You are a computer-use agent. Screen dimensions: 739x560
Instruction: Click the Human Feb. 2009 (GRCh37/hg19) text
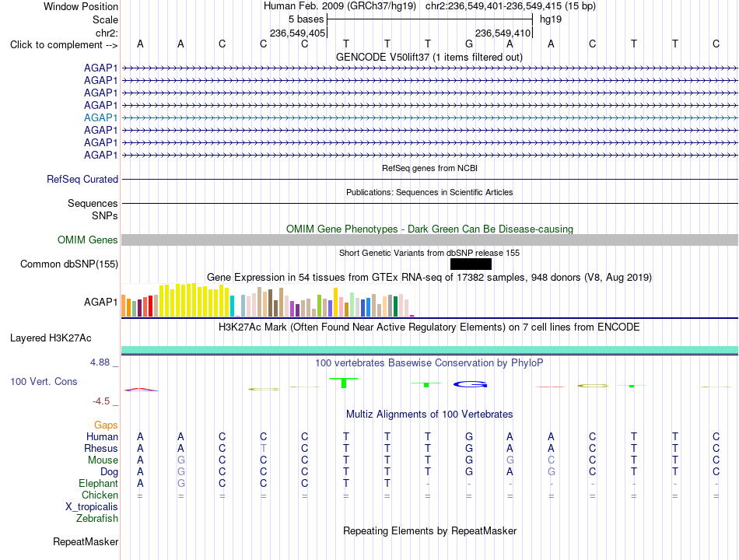coord(340,6)
